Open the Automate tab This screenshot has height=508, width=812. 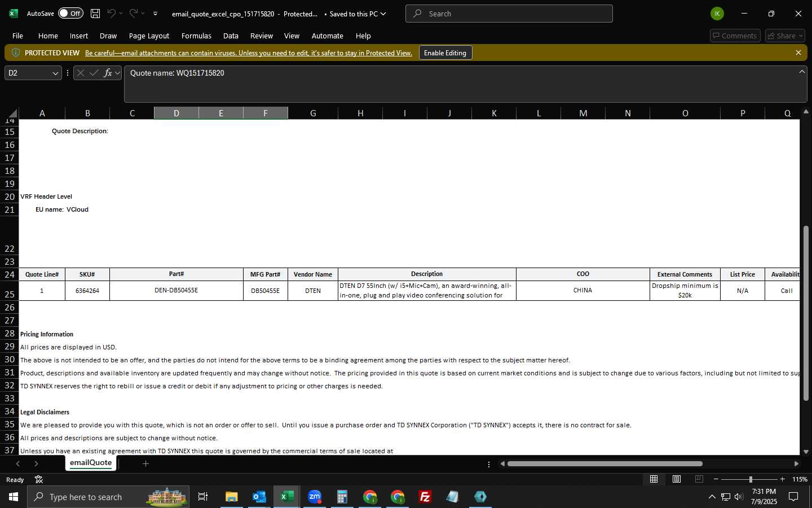[x=328, y=36]
